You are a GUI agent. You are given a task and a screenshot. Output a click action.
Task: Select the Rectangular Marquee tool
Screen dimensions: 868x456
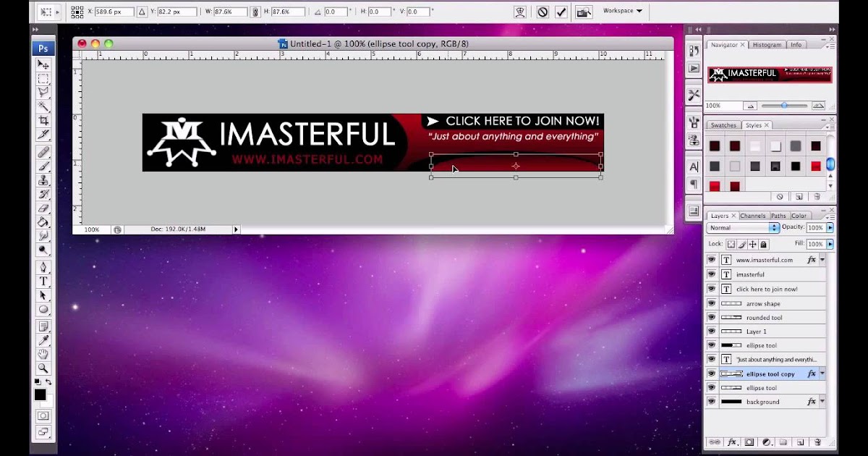point(43,79)
